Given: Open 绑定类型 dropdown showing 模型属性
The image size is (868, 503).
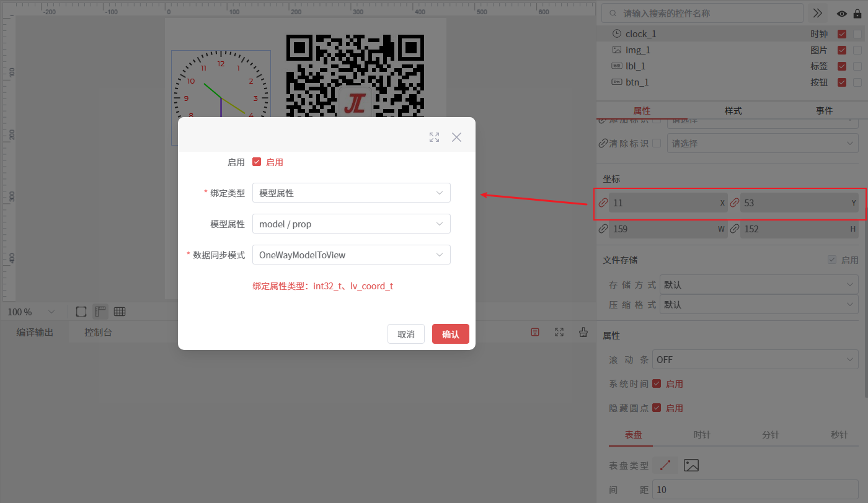Looking at the screenshot, I should coord(352,193).
